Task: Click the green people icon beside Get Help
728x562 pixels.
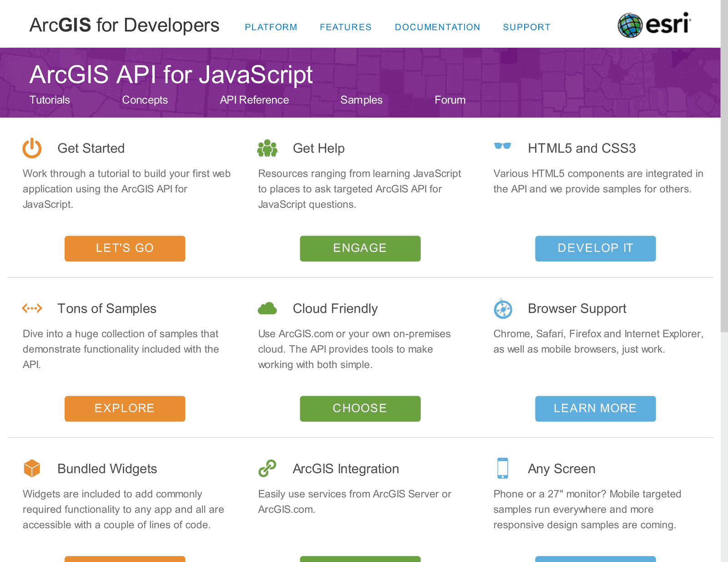Action: tap(267, 148)
